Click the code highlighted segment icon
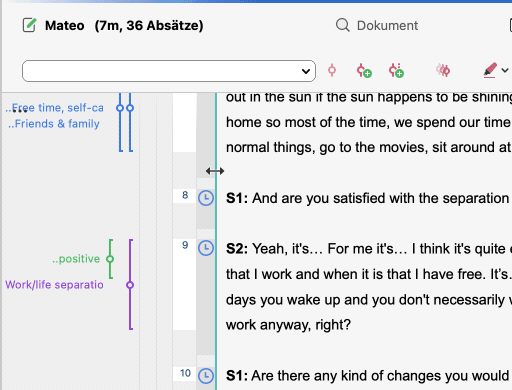 332,70
